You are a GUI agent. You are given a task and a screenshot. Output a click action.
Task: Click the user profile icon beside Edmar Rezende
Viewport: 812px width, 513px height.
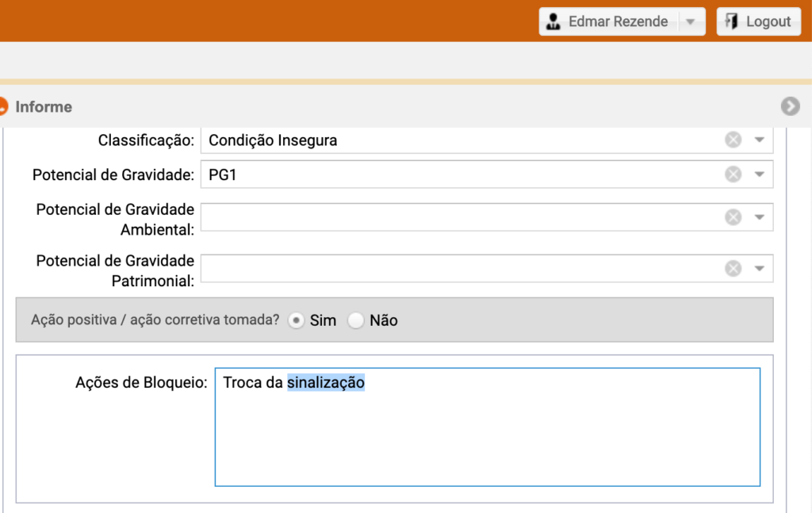click(553, 21)
